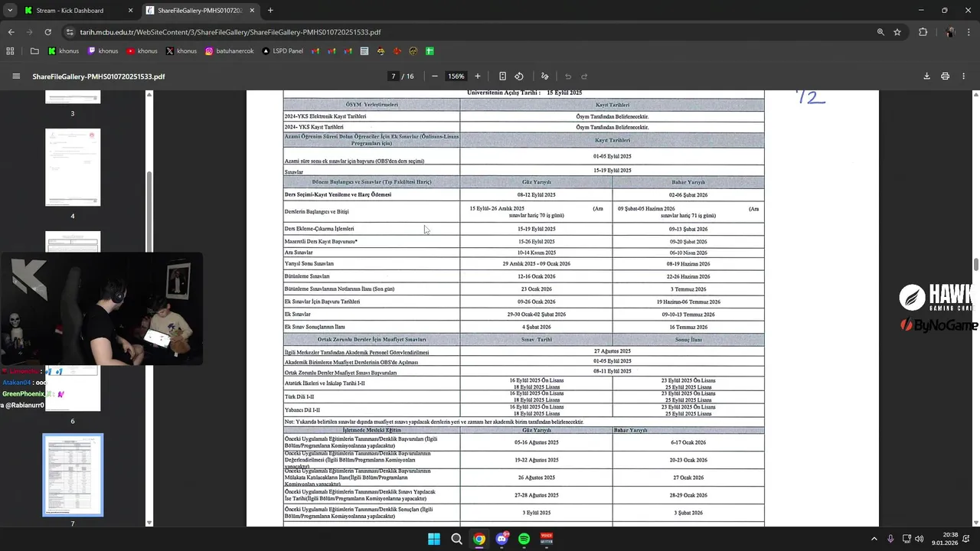Open site information icon in address bar
980x551 pixels.
[70, 32]
